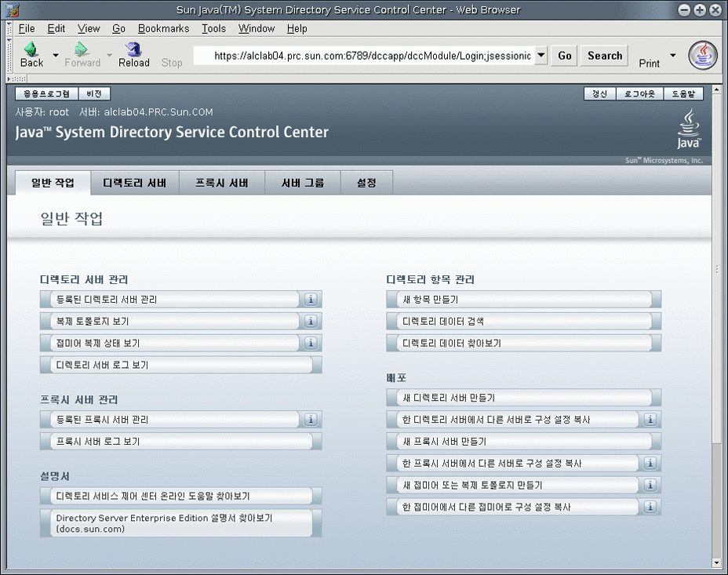Open the Tools menu
This screenshot has width=728, height=575.
213,29
